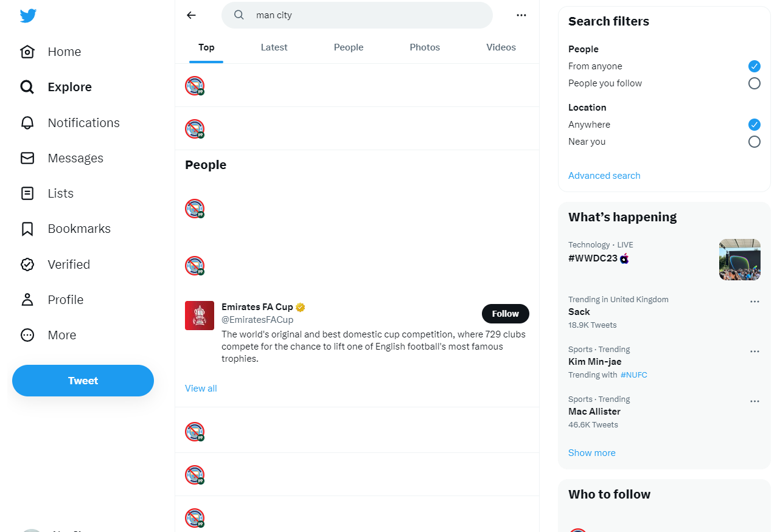Select the 'Near you' location radio button
Image resolution: width=777 pixels, height=532 pixels.
754,142
